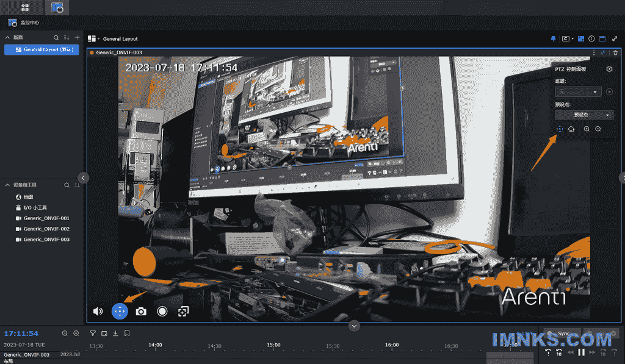Open the 预设点 preset dropdown
The height and width of the screenshot is (364, 625).
click(584, 115)
